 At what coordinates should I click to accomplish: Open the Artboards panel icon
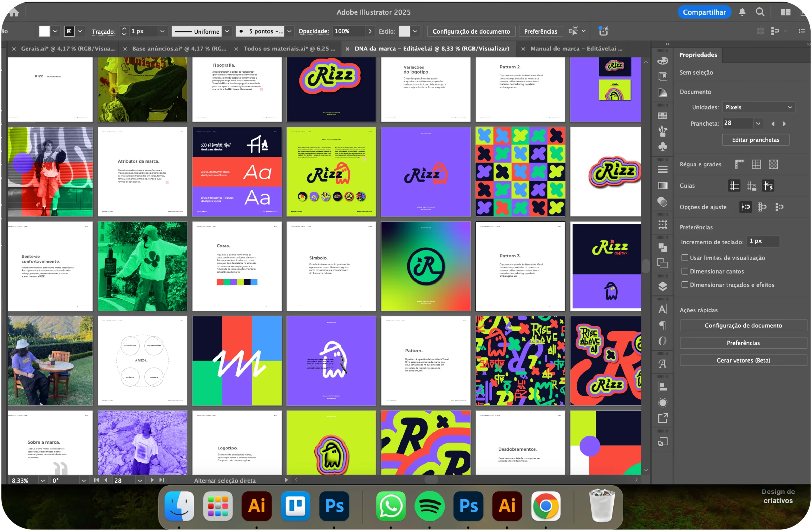[x=663, y=225]
